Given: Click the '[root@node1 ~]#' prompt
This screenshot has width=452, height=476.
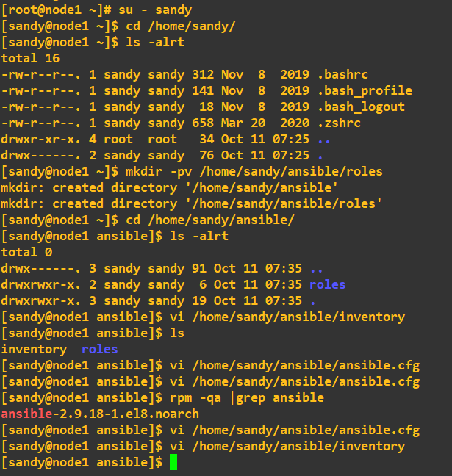Looking at the screenshot, I should pyautogui.click(x=56, y=10).
